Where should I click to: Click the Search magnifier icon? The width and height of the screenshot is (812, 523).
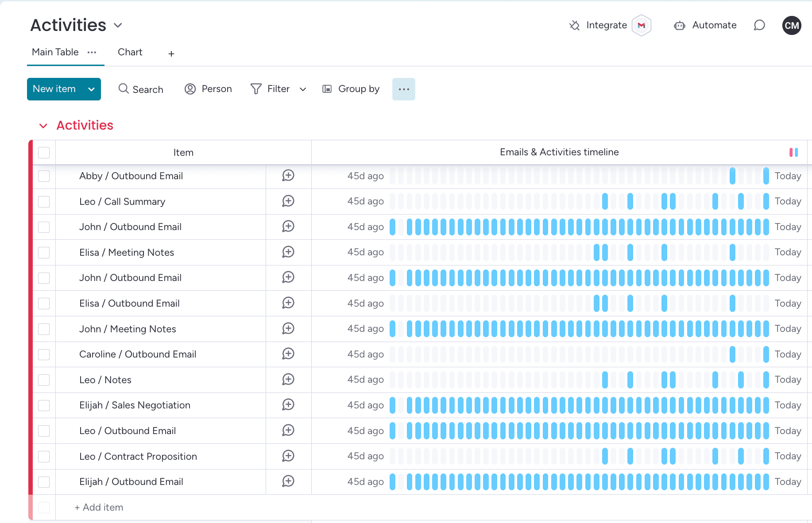(124, 88)
